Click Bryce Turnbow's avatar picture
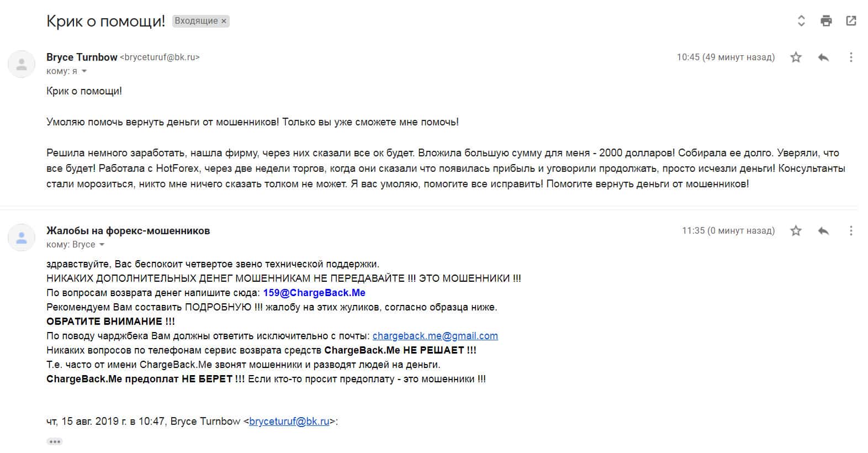This screenshot has height=453, width=868. [x=22, y=64]
